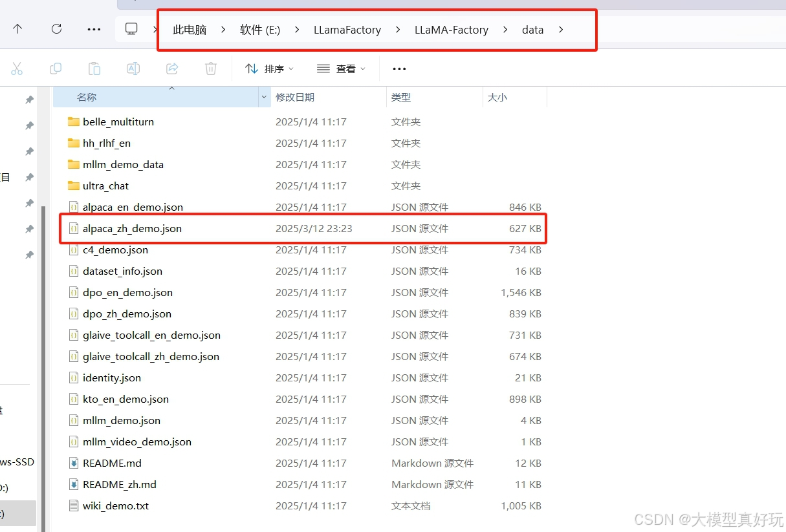Click the folder icon of ultra_chat
Image resolution: width=786 pixels, height=532 pixels.
coord(74,186)
